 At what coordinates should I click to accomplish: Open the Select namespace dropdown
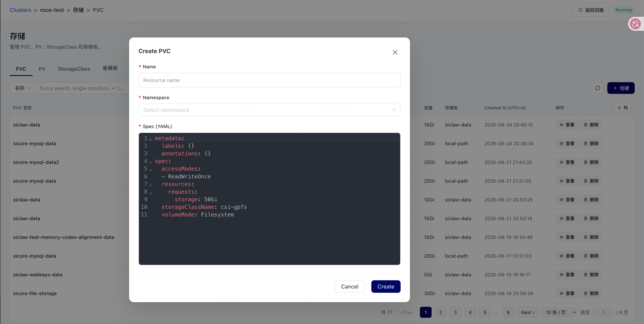click(269, 110)
